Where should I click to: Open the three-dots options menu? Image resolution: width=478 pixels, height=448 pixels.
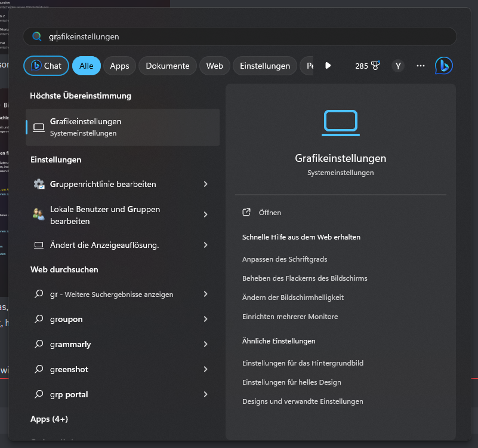click(420, 66)
